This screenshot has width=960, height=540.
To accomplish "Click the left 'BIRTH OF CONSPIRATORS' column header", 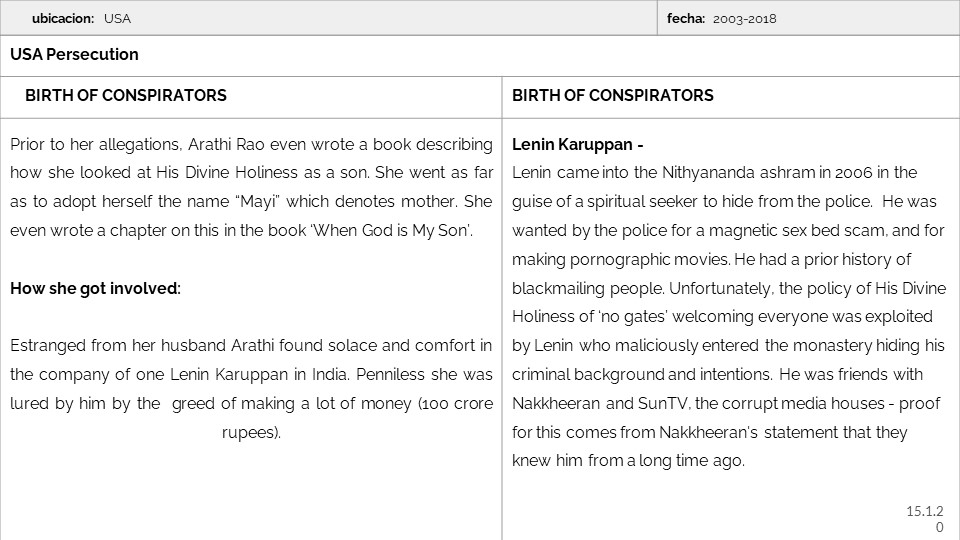I will (x=125, y=96).
